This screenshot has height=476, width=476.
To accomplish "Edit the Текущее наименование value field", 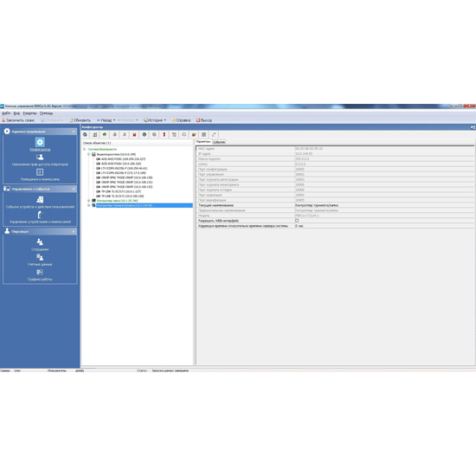I will tap(383, 205).
